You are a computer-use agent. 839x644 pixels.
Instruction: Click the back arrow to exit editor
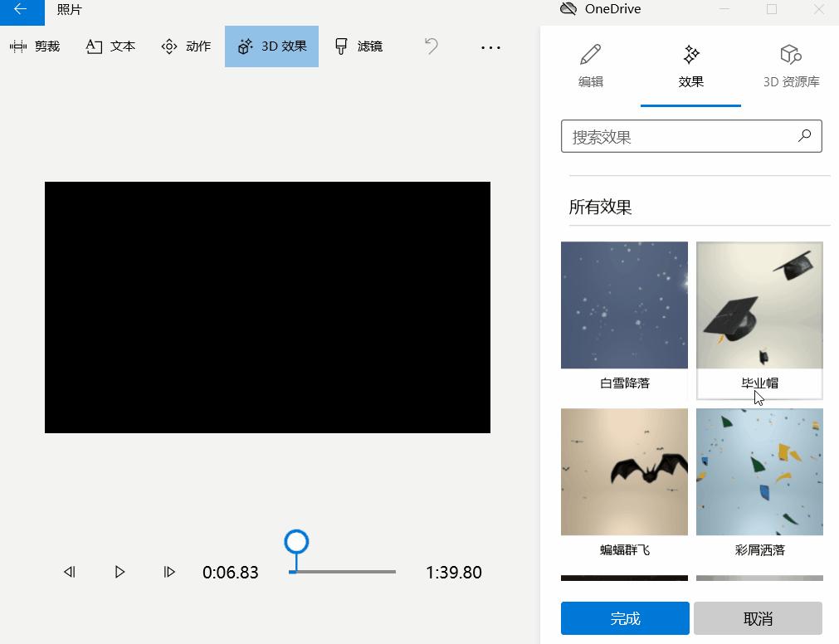[19, 11]
